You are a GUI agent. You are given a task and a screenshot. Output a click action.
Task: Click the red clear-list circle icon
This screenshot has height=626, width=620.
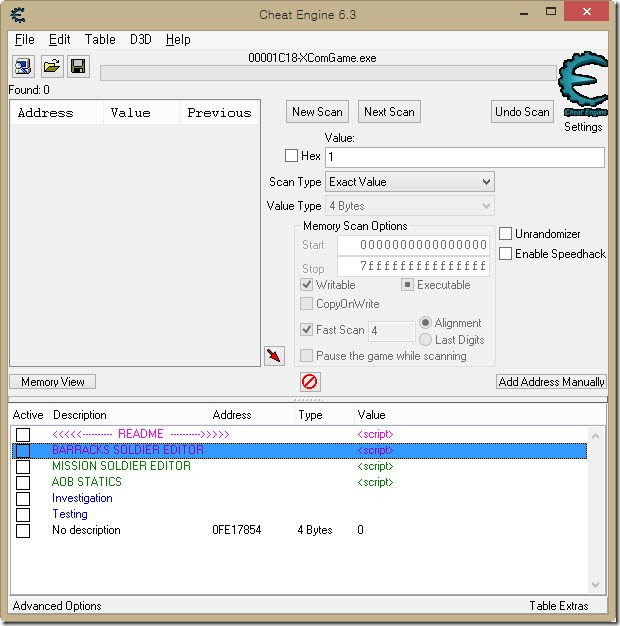pyautogui.click(x=310, y=382)
